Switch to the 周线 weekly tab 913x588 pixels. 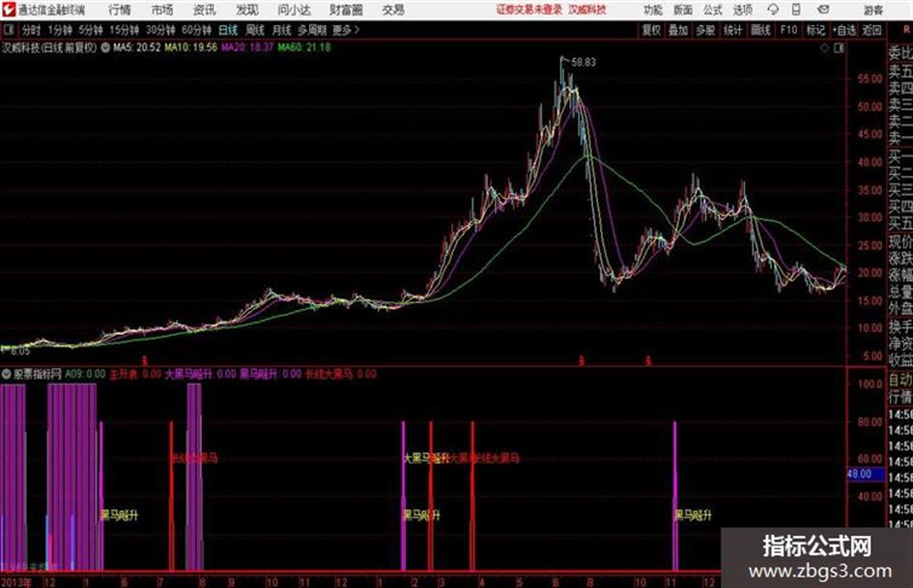(254, 30)
